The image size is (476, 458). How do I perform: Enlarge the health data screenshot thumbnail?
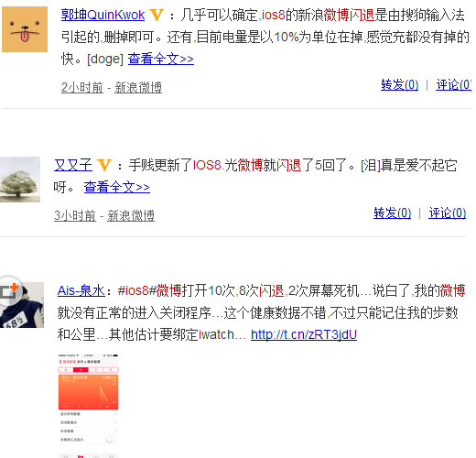tap(88, 406)
